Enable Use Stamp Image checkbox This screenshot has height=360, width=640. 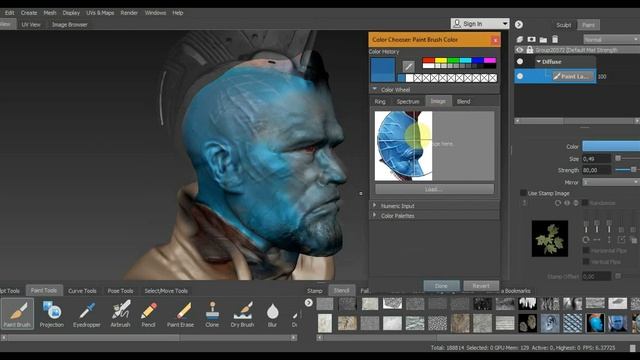523,193
